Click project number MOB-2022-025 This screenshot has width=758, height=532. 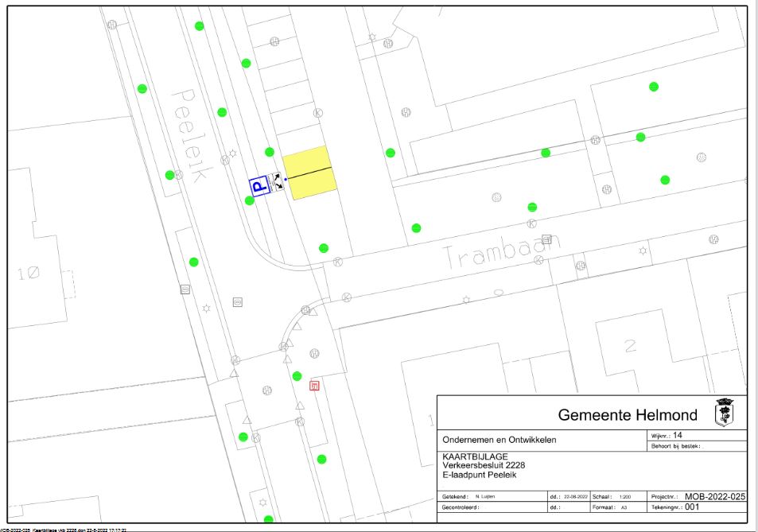tap(714, 496)
